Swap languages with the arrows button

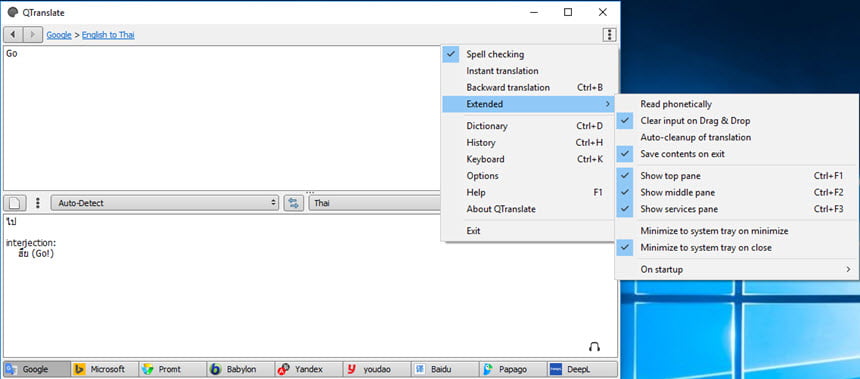(294, 203)
